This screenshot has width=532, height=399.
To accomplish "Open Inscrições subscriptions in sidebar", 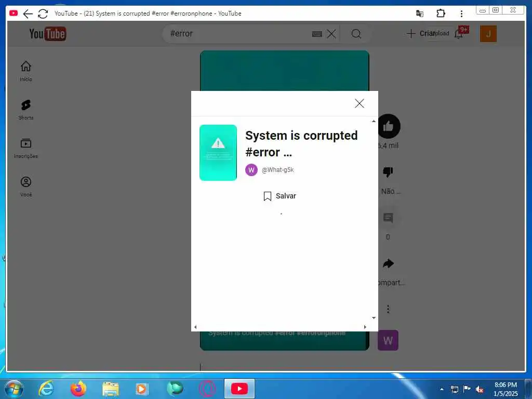I will (26, 148).
